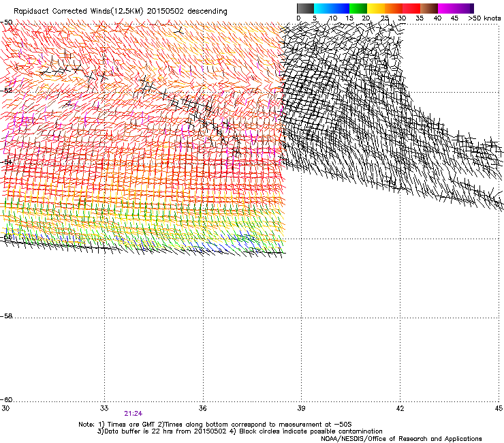Click the yellow 20-25 knots legend segment
Screen dimensions: 504x443
[376, 8]
